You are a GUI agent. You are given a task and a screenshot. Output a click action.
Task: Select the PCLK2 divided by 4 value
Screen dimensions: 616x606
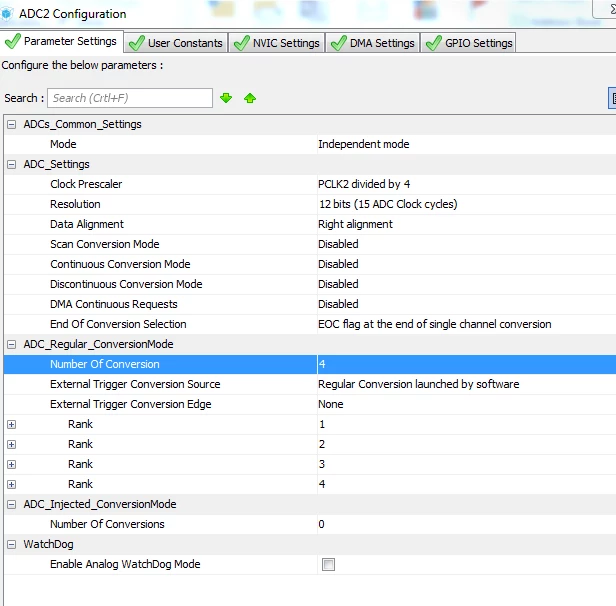click(x=364, y=184)
